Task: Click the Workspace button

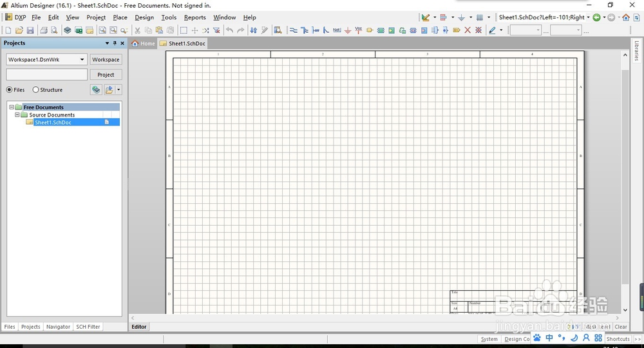Action: 106,60
